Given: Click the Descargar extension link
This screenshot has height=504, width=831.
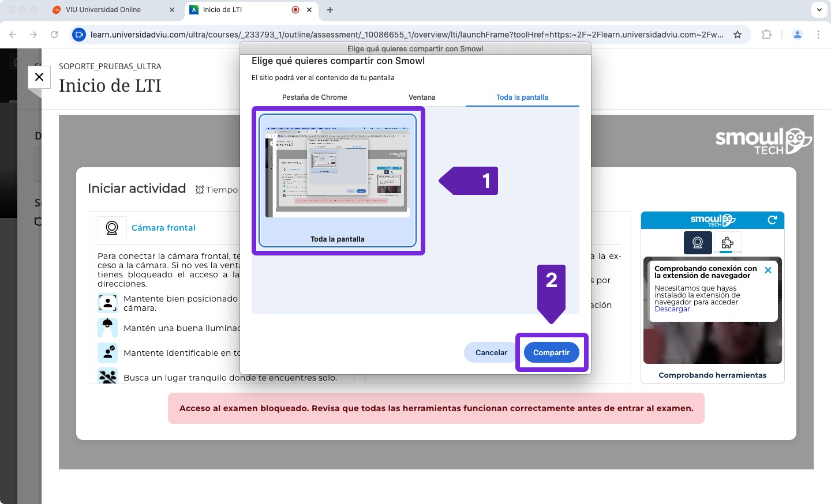Looking at the screenshot, I should [x=672, y=309].
